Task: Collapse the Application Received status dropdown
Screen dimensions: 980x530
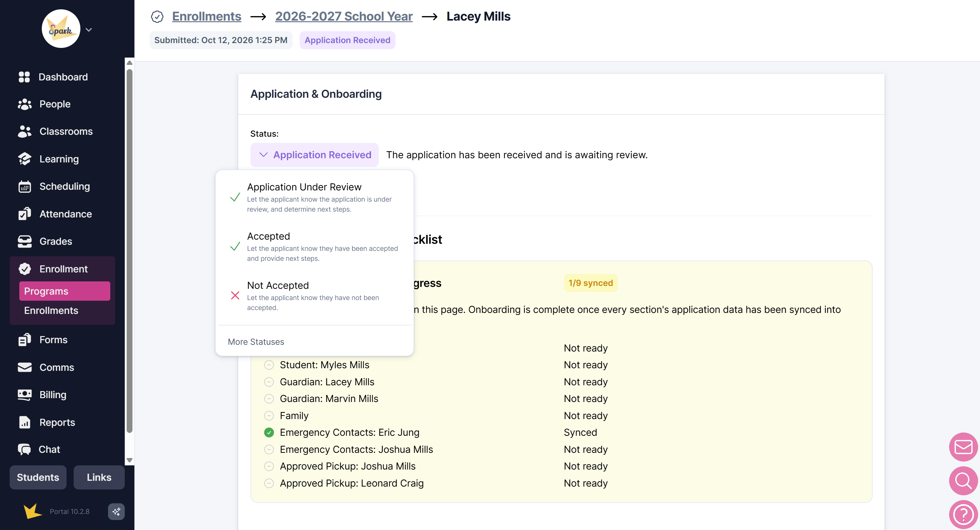Action: (x=314, y=155)
